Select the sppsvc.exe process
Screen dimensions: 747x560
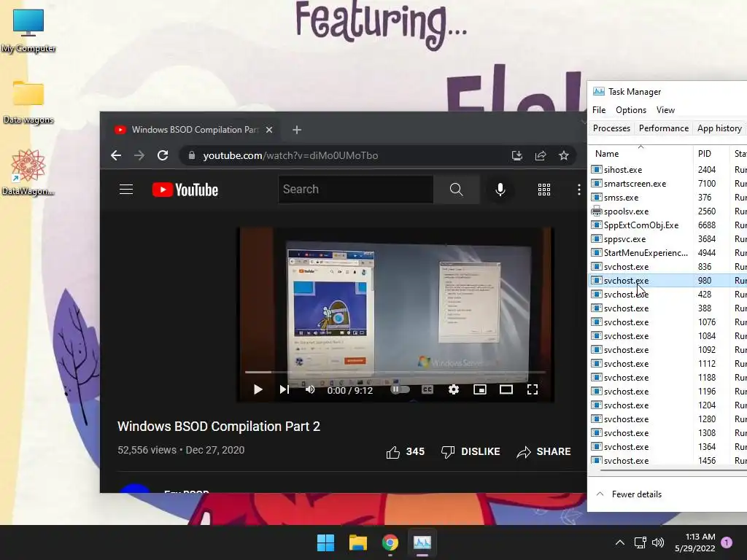click(668, 238)
